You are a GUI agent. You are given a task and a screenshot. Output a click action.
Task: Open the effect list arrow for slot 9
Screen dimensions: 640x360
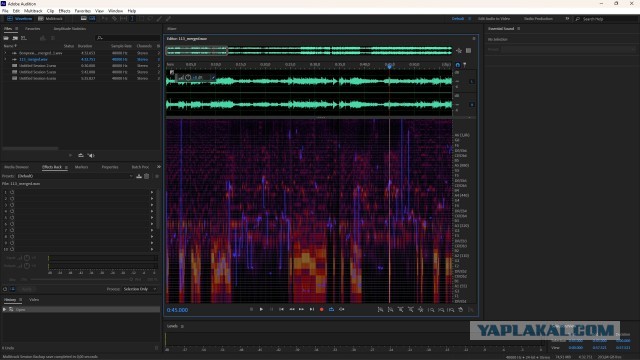pyautogui.click(x=152, y=243)
